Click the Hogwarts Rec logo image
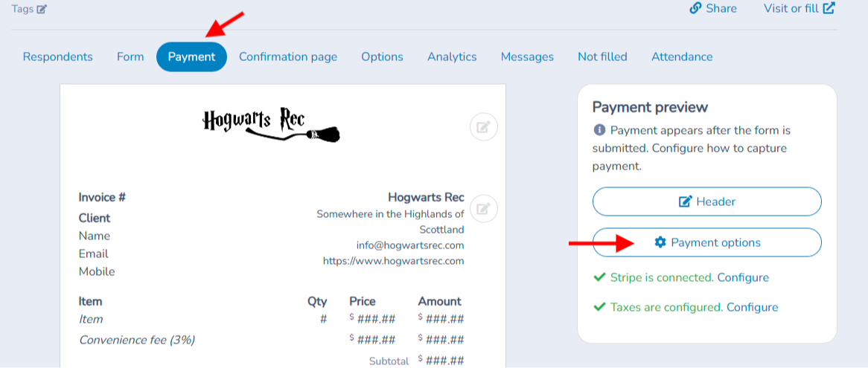The width and height of the screenshot is (868, 368). [271, 125]
